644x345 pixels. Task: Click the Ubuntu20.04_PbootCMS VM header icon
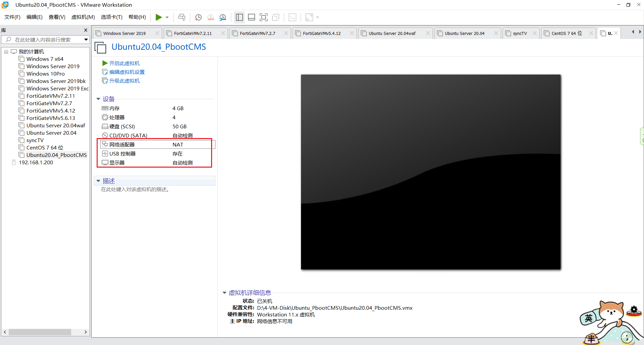click(x=100, y=48)
